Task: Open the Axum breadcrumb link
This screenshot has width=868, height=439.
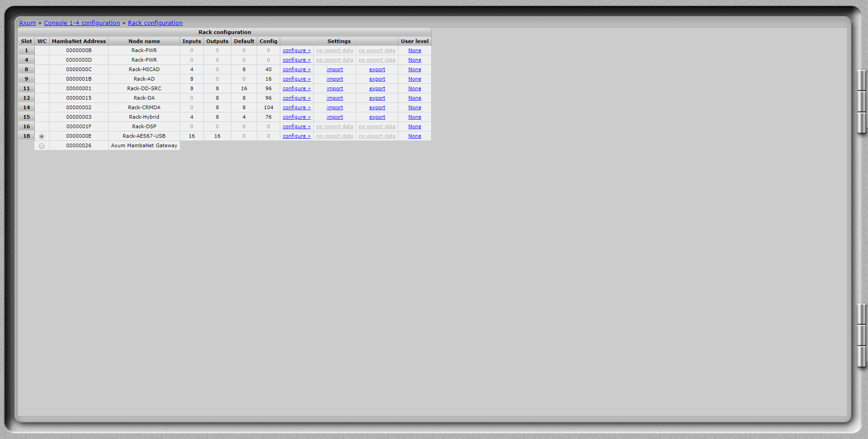Action: point(27,23)
